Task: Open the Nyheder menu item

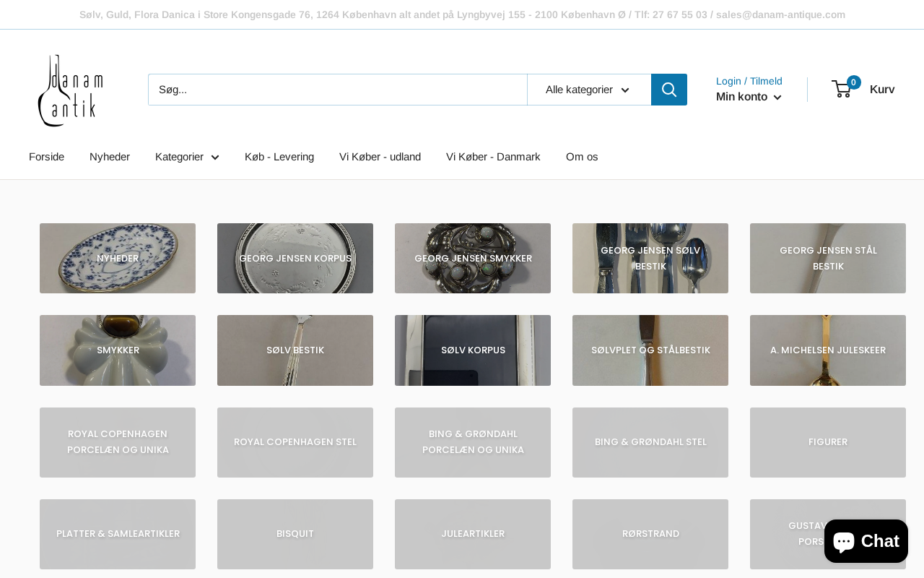Action: point(110,157)
